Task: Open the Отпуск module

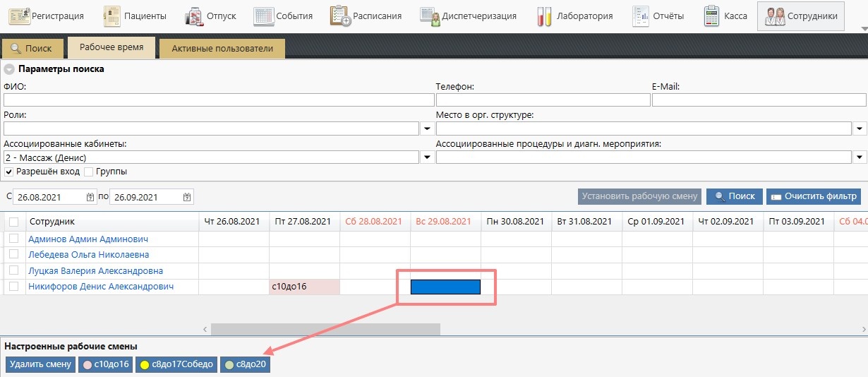Action: [x=211, y=16]
